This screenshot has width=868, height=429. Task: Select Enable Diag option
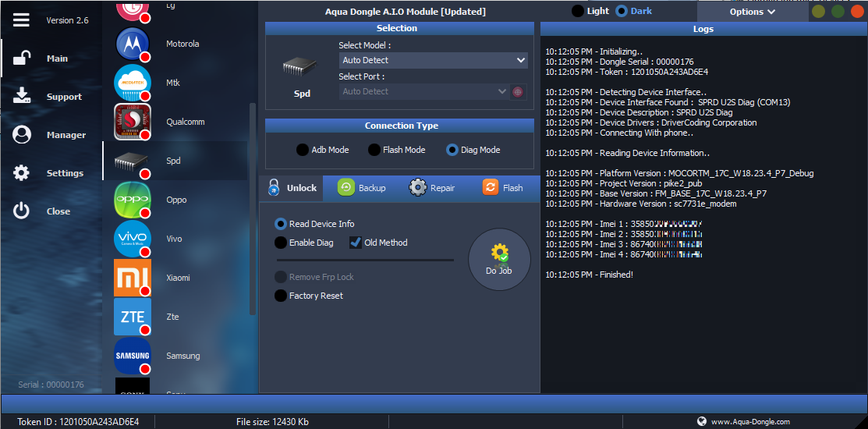(x=304, y=243)
